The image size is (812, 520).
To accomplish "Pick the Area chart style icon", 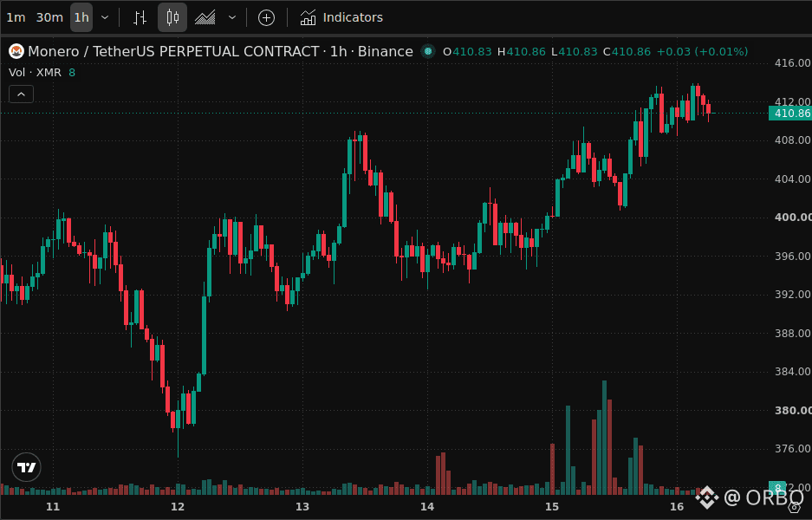I will [205, 17].
